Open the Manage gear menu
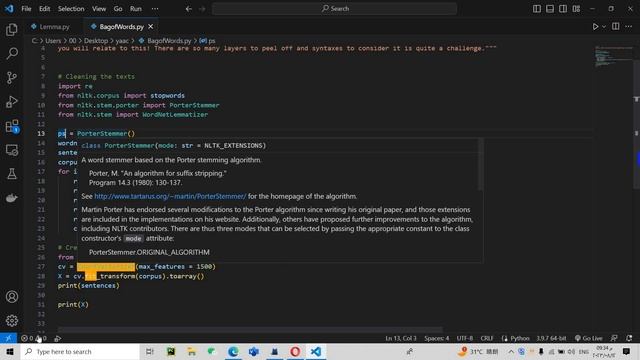The height and width of the screenshot is (360, 640). point(12,320)
